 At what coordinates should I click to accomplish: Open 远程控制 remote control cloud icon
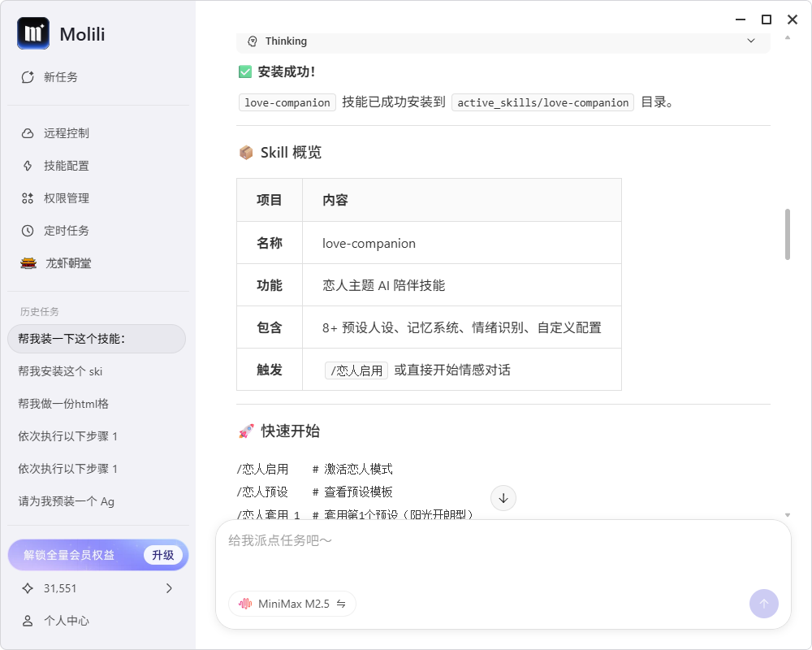coord(28,133)
